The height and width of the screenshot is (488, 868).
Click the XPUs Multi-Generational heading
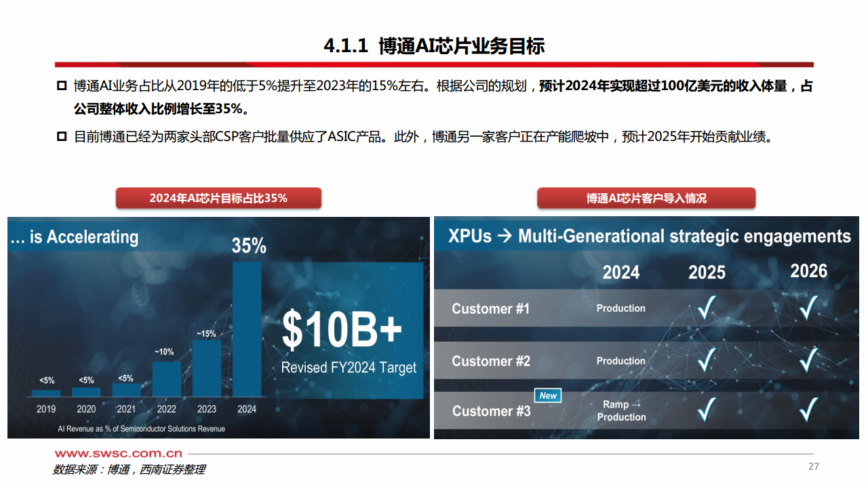point(649,236)
